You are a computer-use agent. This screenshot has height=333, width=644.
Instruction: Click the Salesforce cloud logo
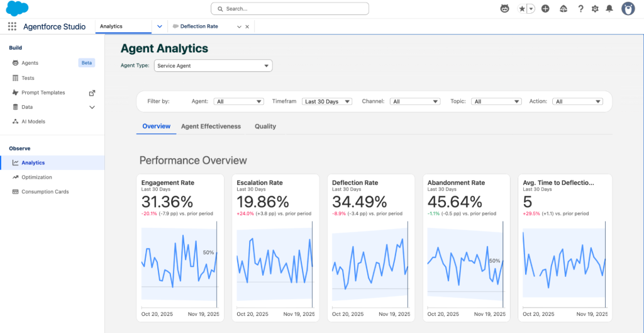(x=17, y=8)
